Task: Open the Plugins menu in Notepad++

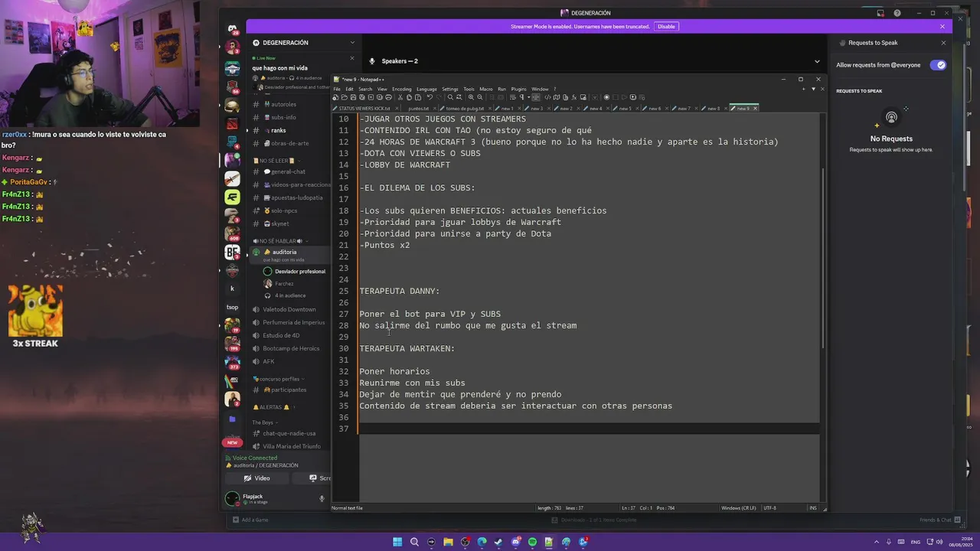Action: click(518, 89)
